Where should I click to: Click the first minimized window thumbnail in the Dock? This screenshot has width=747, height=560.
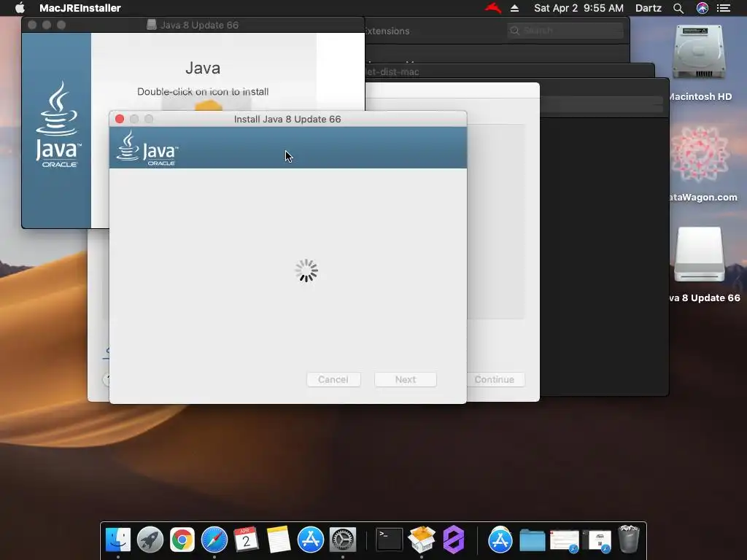(x=565, y=540)
